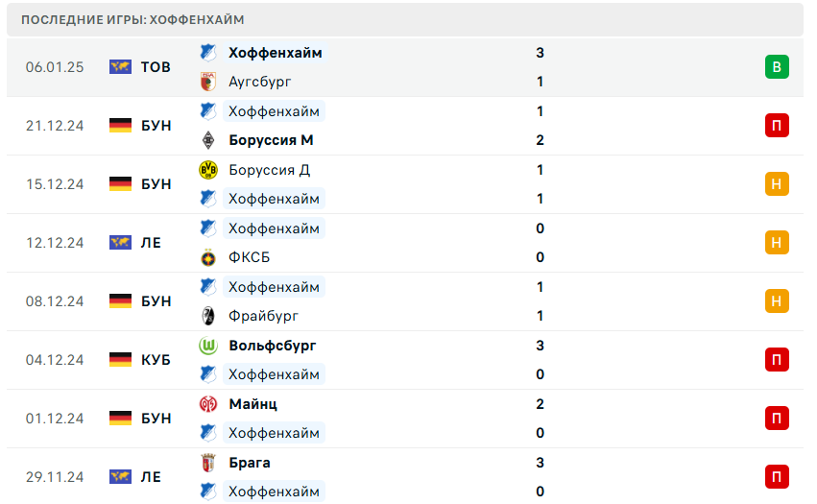Viewport: 817px width, 504px height.
Task: Open the Вольфсбург team link
Action: 273,346
